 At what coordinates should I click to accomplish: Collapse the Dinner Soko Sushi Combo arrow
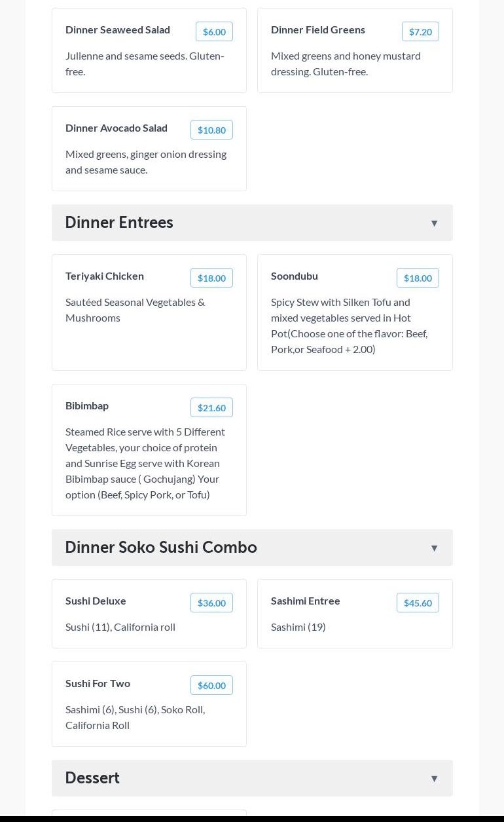click(434, 548)
